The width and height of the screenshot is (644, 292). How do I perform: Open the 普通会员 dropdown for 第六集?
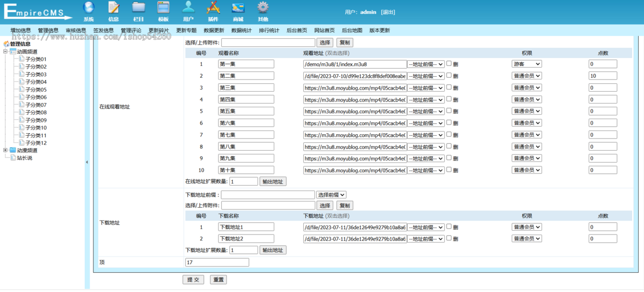point(526,123)
